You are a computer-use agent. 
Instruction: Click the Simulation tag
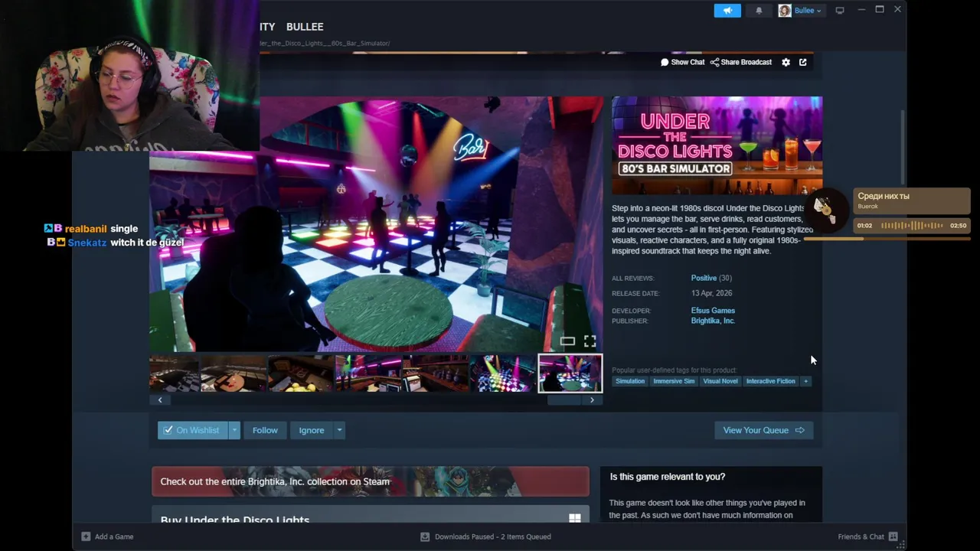[630, 381]
